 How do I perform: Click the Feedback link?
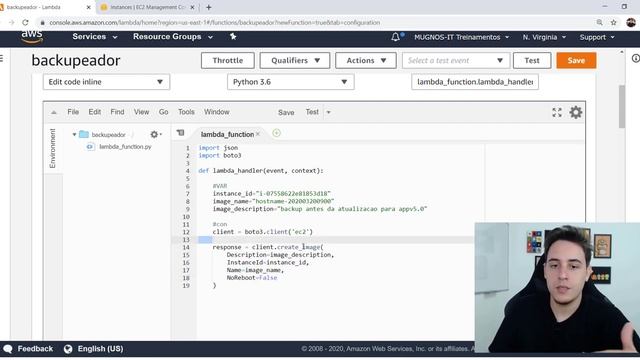pos(35,349)
